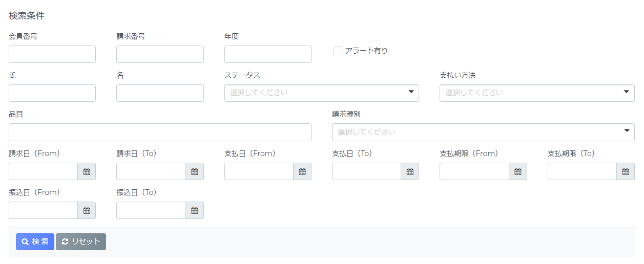Viewport: 644px width, 264px height.
Task: Open calendar for 請求日（To）
Action: (x=195, y=171)
